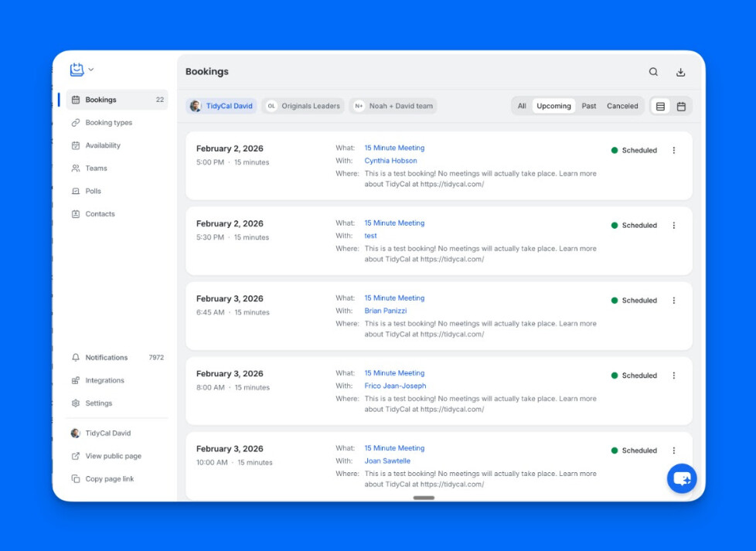The height and width of the screenshot is (551, 756).
Task: Expand the chevron next to TidyCal logo
Action: [91, 70]
